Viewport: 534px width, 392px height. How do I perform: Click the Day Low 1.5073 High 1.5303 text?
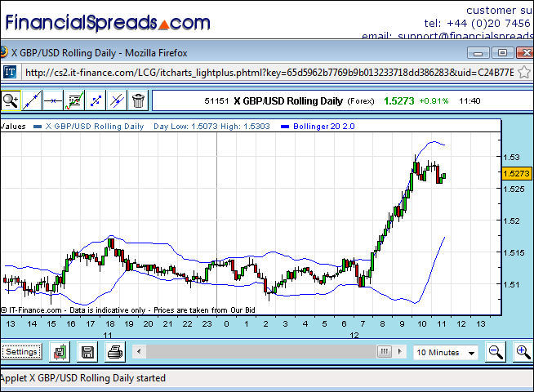[211, 127]
